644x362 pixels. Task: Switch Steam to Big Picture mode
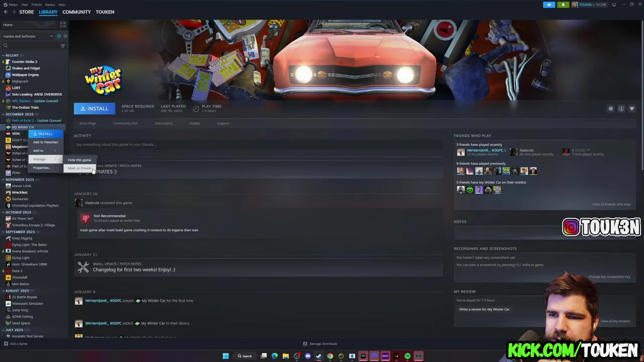point(614,5)
